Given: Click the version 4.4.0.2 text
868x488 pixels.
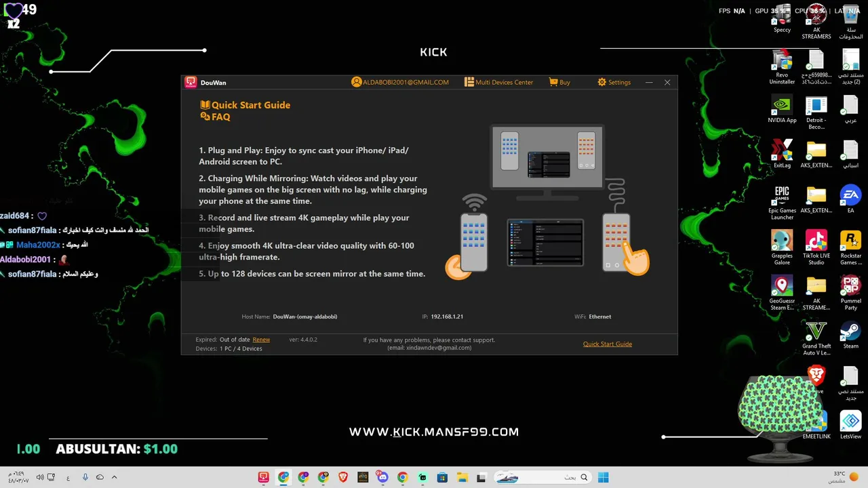Looking at the screenshot, I should pyautogui.click(x=303, y=340).
